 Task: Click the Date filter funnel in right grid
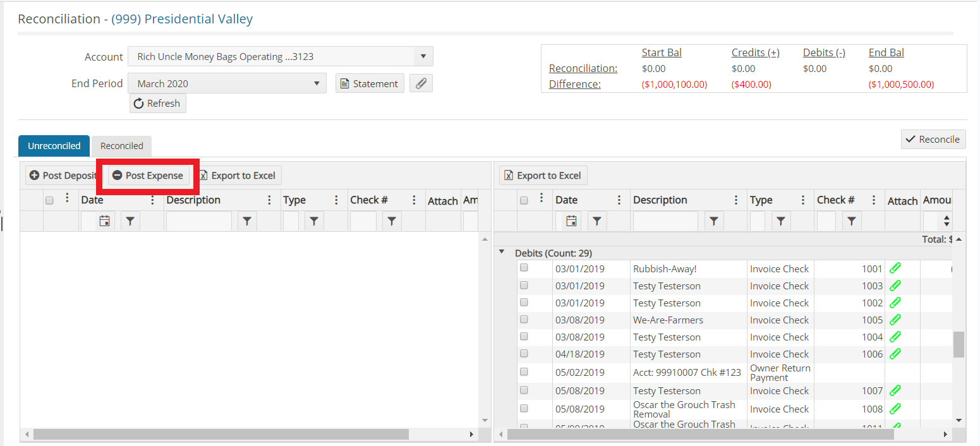coord(597,221)
